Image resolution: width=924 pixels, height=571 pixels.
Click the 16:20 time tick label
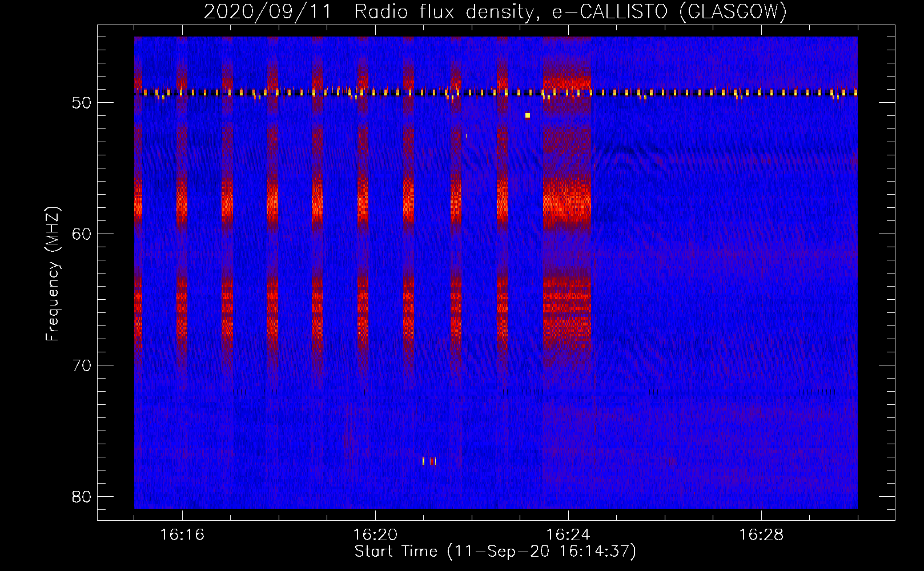click(x=375, y=535)
